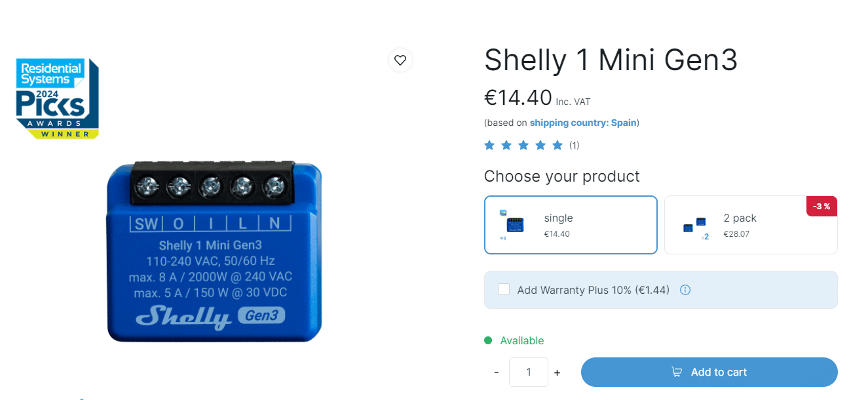The image size is (868, 400).
Task: Click the Warranty Plus info icon
Action: point(685,290)
